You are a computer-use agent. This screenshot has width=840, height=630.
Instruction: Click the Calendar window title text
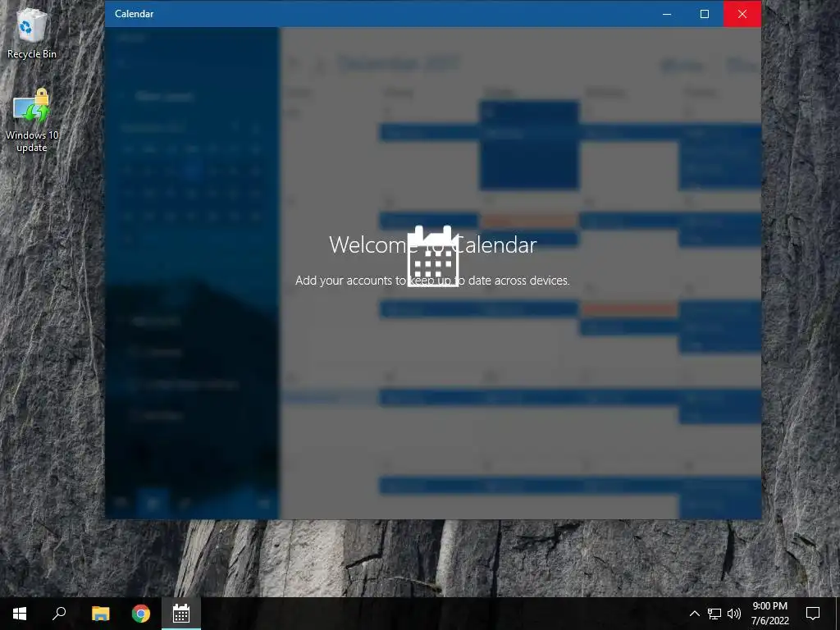(134, 14)
